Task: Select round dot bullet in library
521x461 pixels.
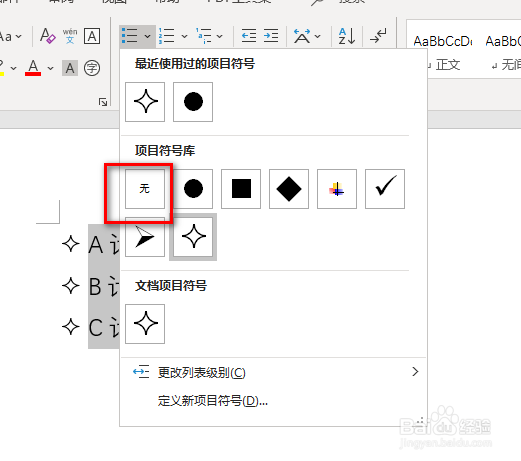Action: tap(193, 189)
